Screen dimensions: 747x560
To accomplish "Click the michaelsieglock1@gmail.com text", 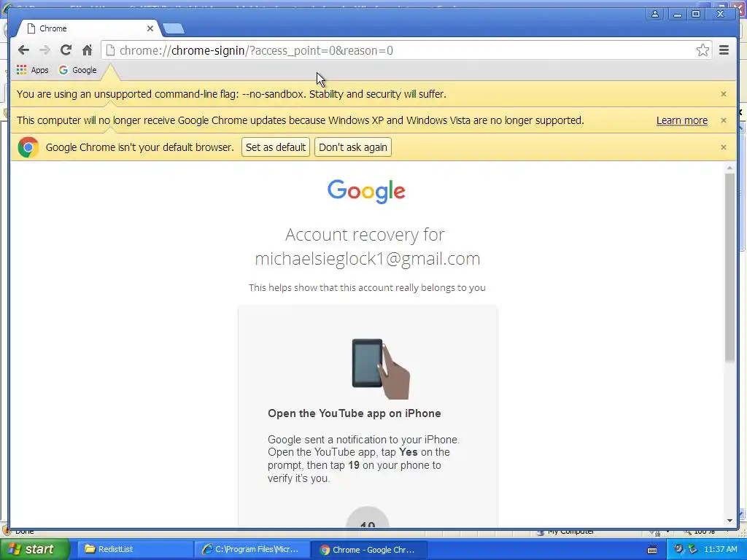I will tap(368, 259).
